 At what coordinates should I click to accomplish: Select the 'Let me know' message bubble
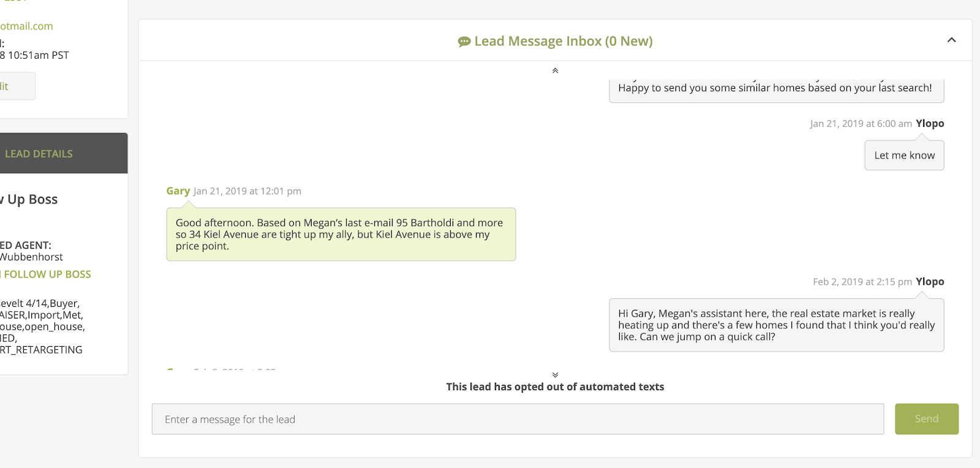(x=904, y=156)
